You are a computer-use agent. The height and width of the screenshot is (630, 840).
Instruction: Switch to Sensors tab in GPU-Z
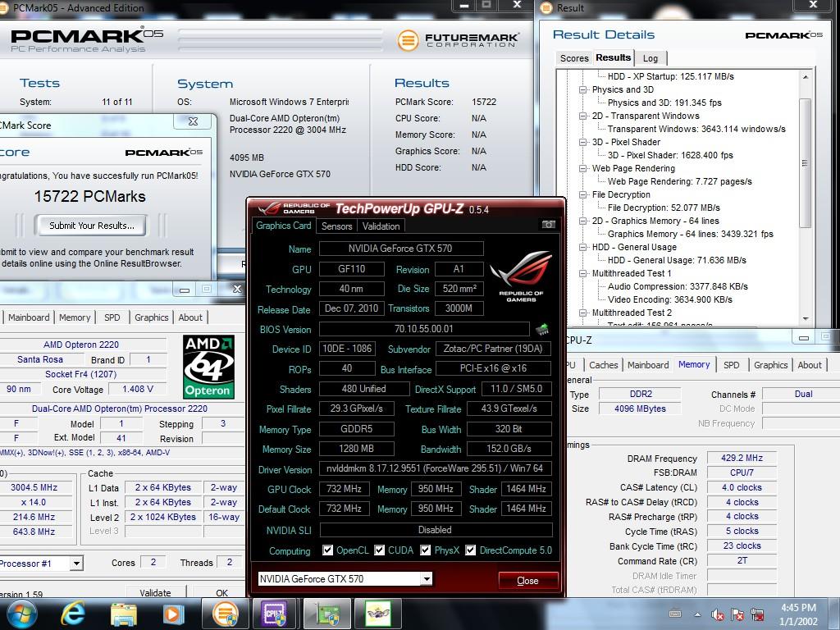click(336, 226)
